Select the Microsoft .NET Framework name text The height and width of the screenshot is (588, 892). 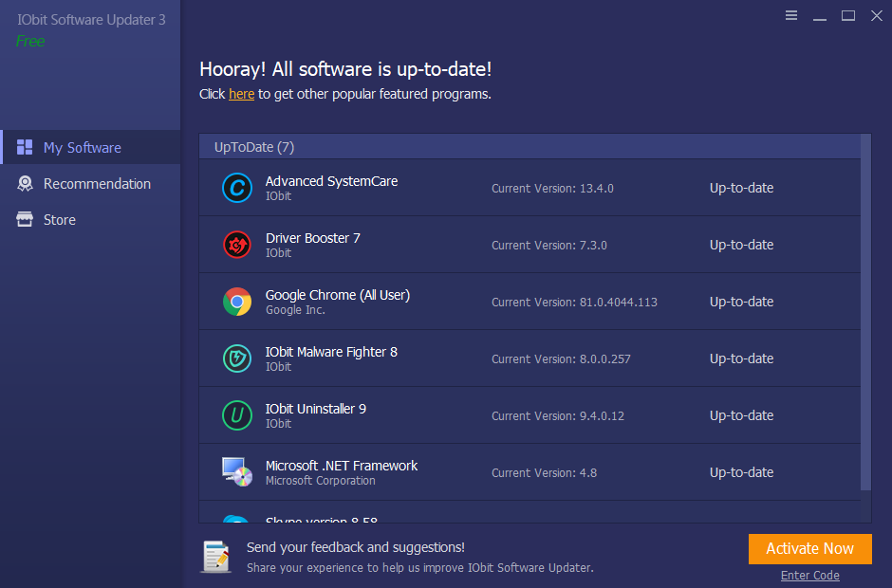point(342,466)
